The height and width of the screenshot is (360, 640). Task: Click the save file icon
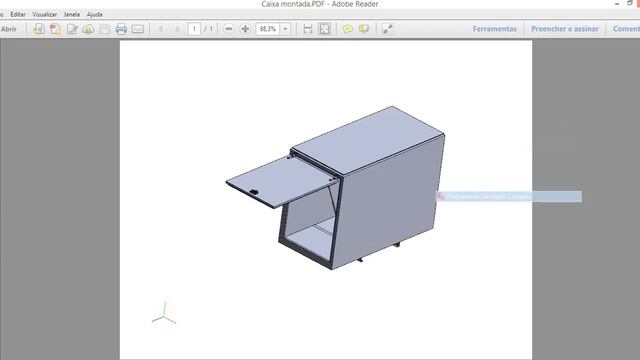[x=104, y=29]
